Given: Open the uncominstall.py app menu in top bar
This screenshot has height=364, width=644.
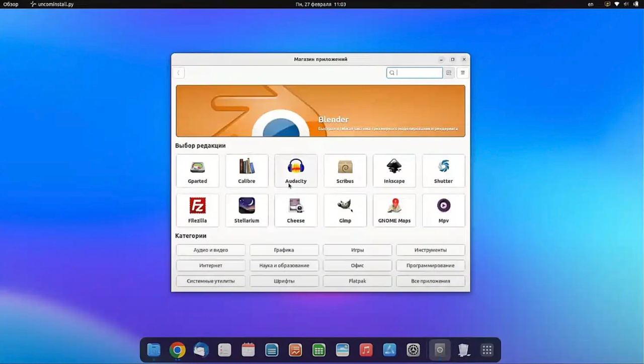Looking at the screenshot, I should (x=52, y=4).
